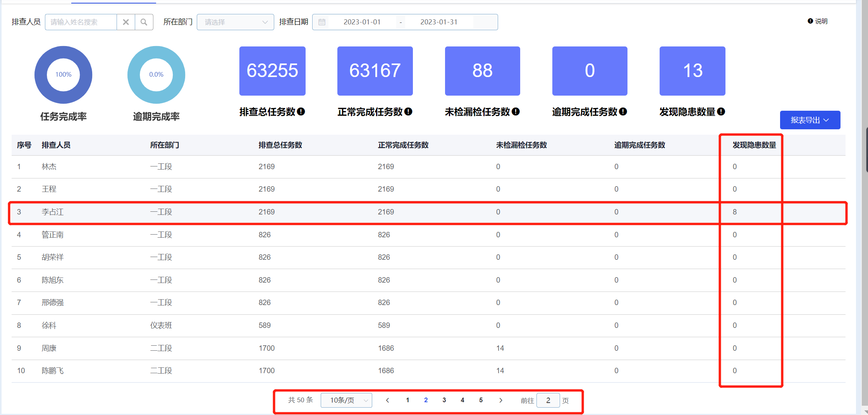Viewport: 868px width, 415px height.
Task: Click info icon beside 发现隐患数量 card label
Action: [x=721, y=112]
